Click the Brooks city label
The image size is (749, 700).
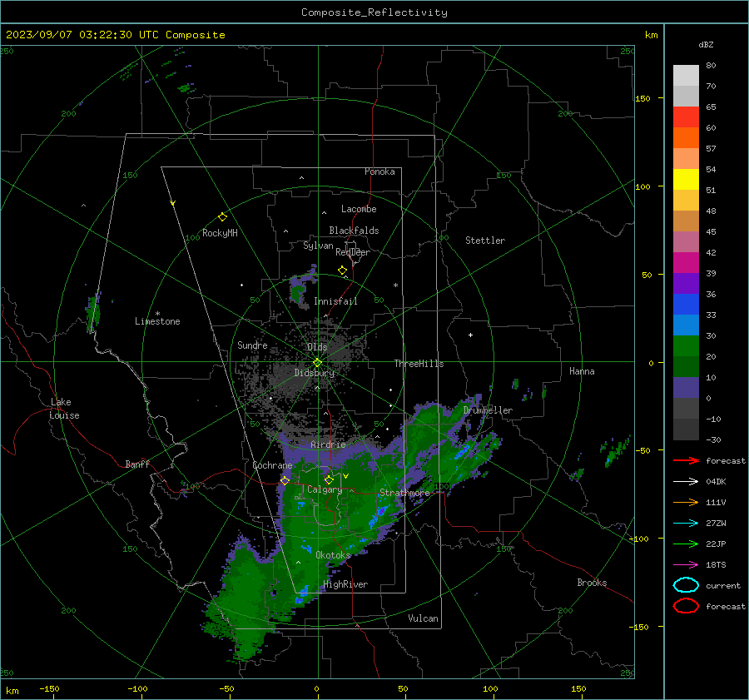[592, 583]
